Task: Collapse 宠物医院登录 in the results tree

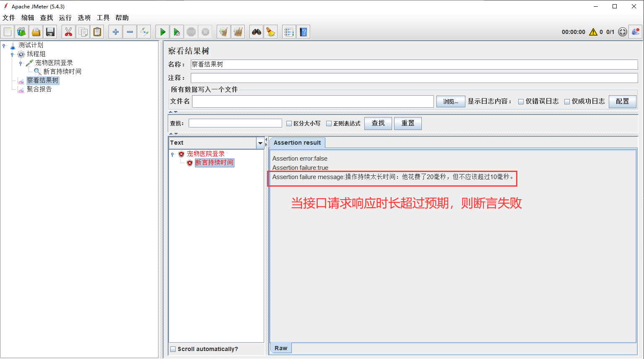Action: click(172, 154)
